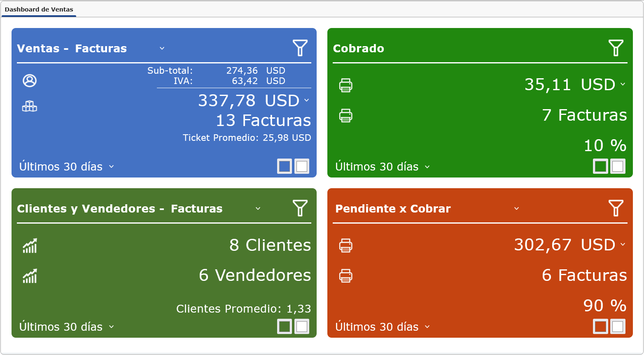Click the printer icon beside 302,67 USD
Image resolution: width=644 pixels, height=355 pixels.
tap(346, 245)
